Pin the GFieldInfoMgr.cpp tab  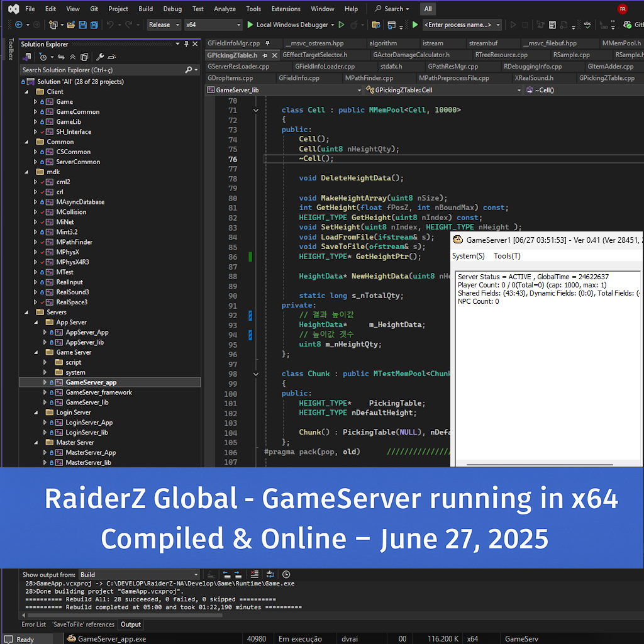[x=267, y=43]
